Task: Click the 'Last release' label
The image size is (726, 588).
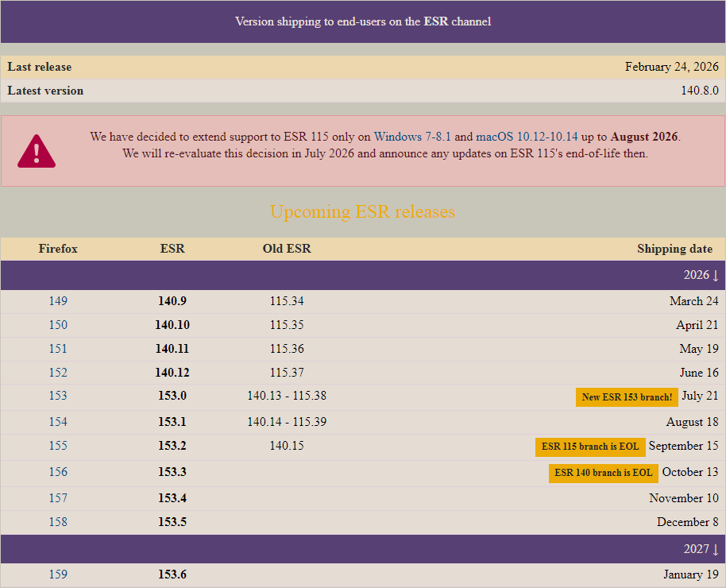Action: coord(40,68)
